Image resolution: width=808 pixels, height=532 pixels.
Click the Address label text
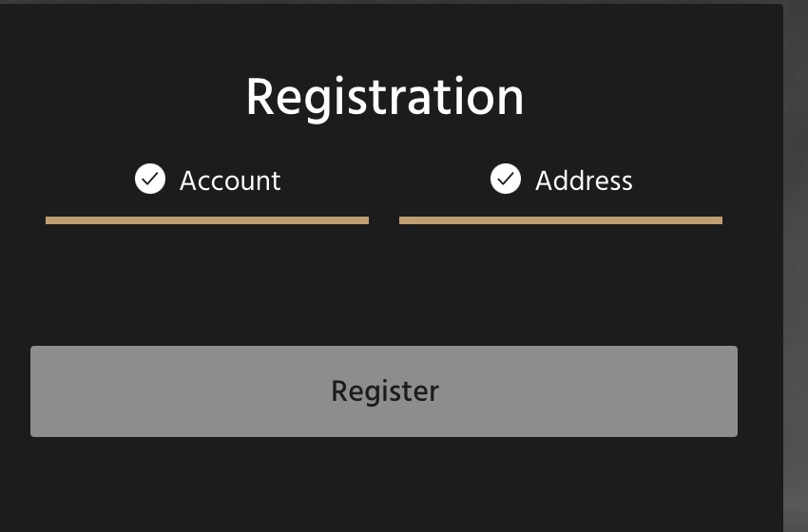[x=584, y=180]
